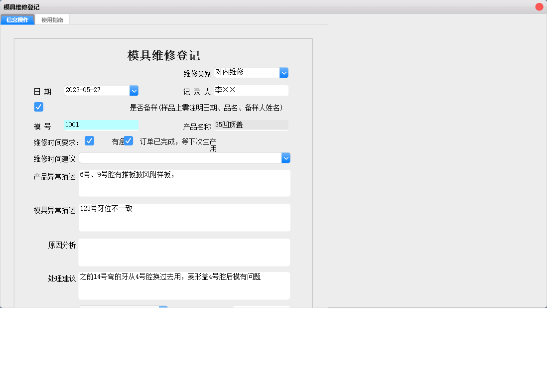547x392 pixels.
Task: Click the blue chevron icon on the 日期 field
Action: [x=134, y=90]
